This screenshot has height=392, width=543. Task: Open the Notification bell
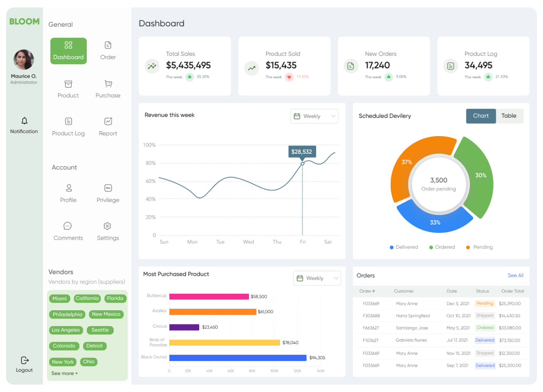click(24, 125)
